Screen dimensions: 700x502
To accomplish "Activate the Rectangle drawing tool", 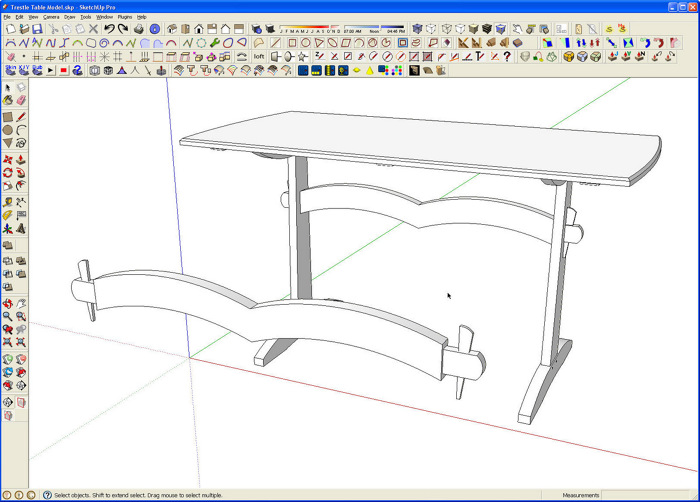I will [x=8, y=117].
